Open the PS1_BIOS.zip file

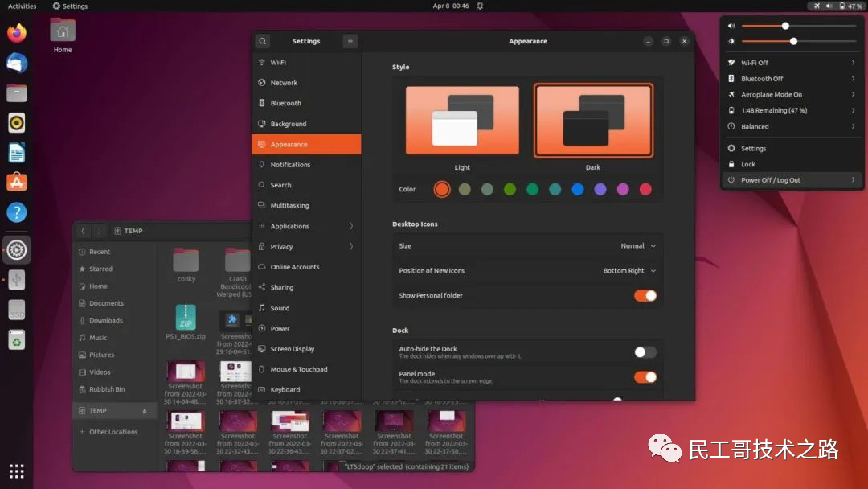point(186,322)
